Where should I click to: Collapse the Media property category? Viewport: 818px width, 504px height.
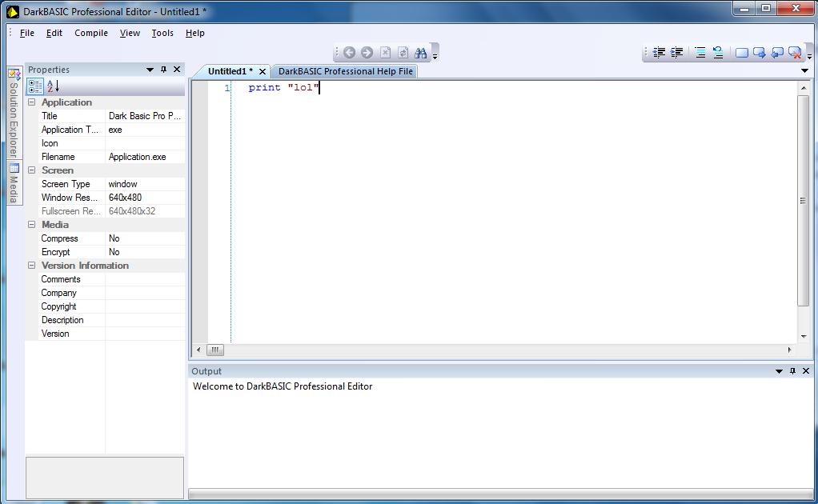(32, 225)
